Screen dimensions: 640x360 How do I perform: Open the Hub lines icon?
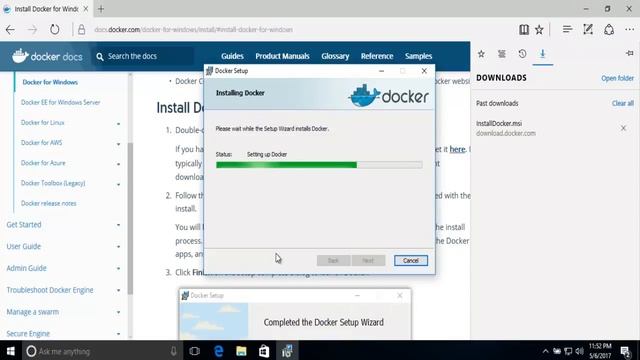pyautogui.click(x=567, y=29)
